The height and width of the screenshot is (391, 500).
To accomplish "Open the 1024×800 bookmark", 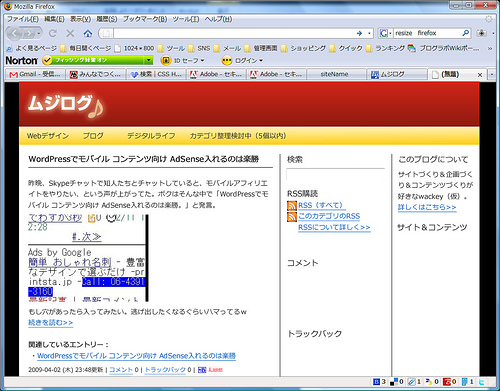I will [x=134, y=48].
